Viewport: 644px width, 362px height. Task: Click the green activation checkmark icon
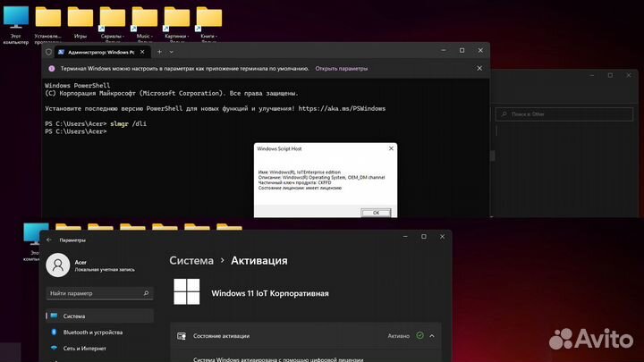click(x=419, y=335)
